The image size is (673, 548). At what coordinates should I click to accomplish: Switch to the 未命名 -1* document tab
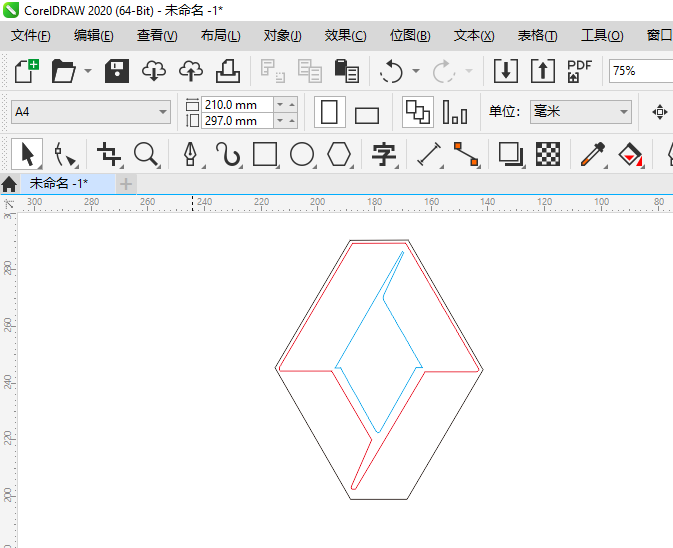click(58, 183)
